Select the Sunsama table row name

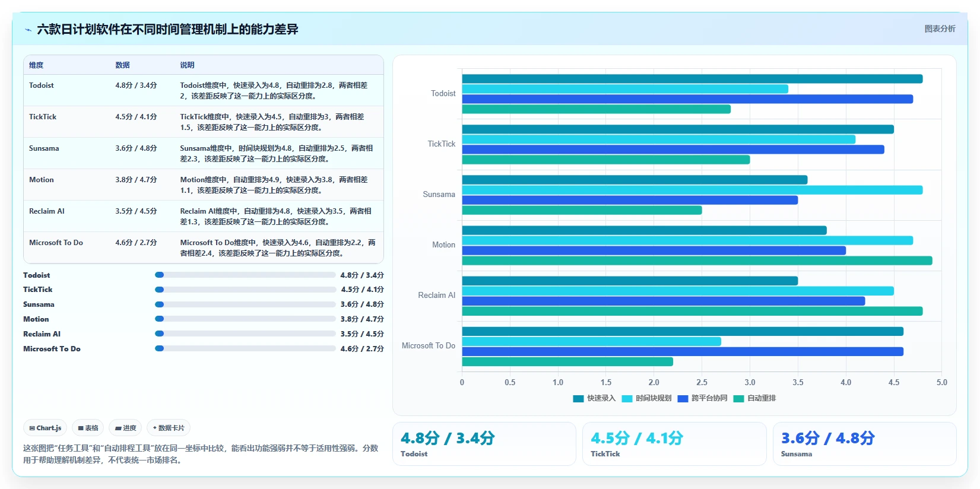tap(44, 148)
